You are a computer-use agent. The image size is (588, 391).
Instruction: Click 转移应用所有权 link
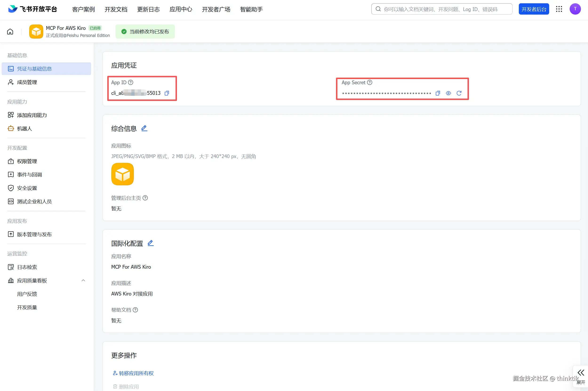pyautogui.click(x=136, y=373)
